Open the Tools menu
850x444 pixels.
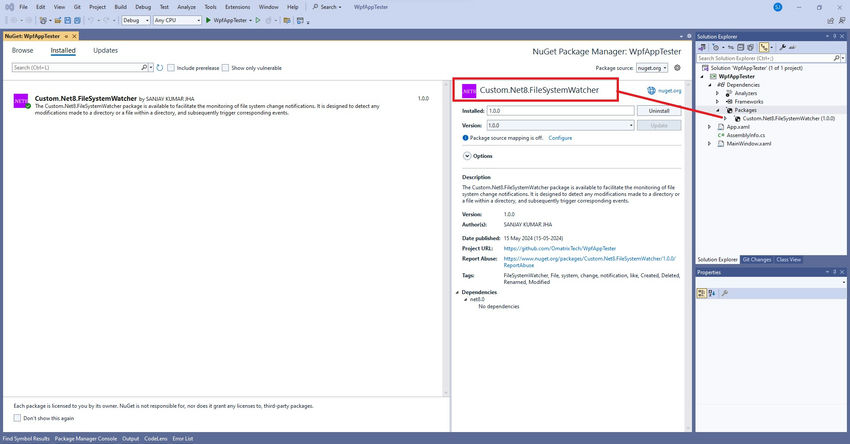pos(210,7)
